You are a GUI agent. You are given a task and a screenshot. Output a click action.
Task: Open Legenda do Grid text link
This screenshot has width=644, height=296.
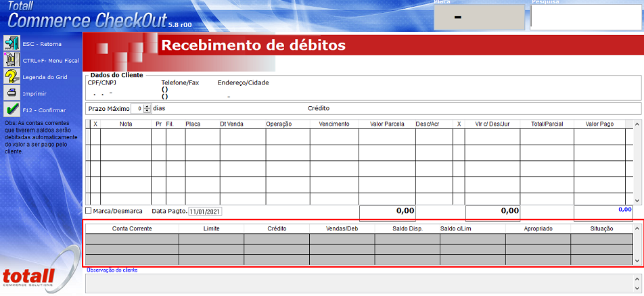click(x=45, y=77)
